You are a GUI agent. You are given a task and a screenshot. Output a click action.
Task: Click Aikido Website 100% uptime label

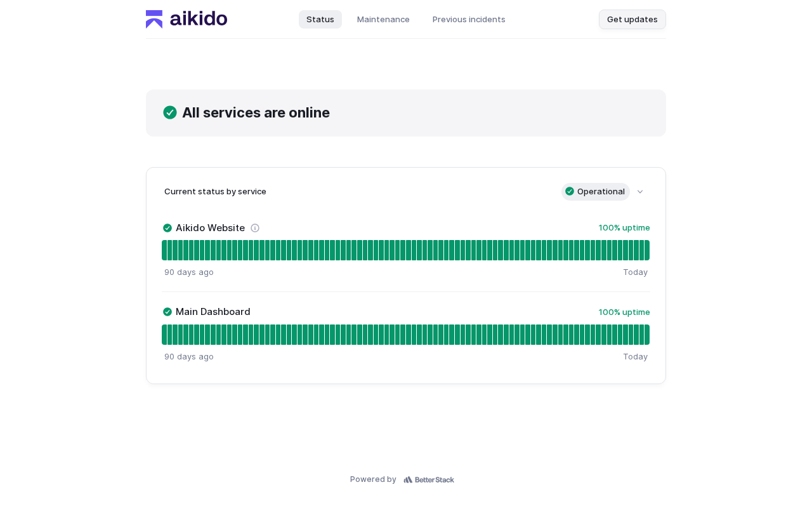[x=624, y=228]
